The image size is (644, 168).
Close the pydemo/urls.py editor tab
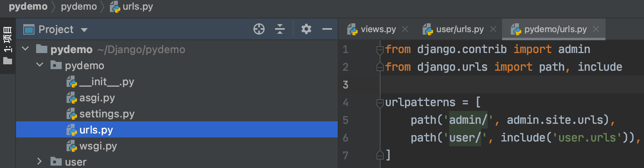596,29
